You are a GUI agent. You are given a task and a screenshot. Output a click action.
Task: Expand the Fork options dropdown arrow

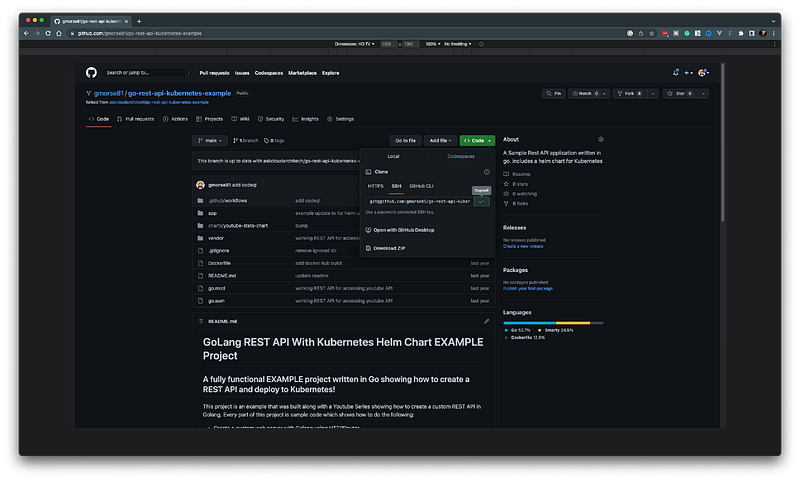653,93
